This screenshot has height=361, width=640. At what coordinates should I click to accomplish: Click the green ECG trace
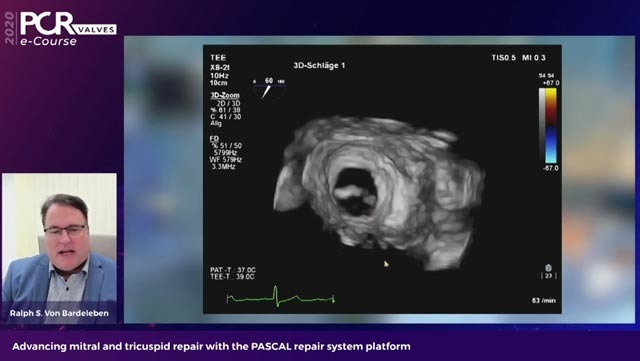pyautogui.click(x=280, y=297)
